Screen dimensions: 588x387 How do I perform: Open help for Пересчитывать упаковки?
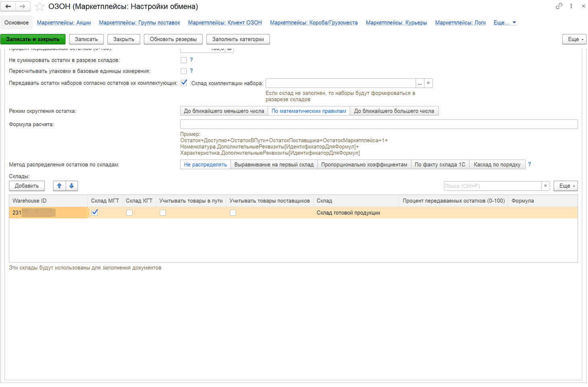coord(191,71)
